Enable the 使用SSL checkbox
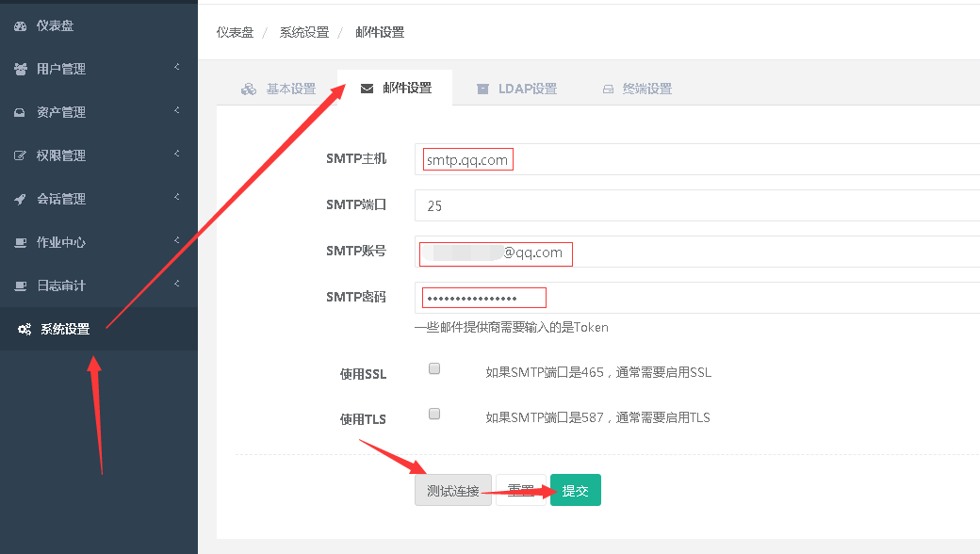This screenshot has height=554, width=980. [x=434, y=369]
